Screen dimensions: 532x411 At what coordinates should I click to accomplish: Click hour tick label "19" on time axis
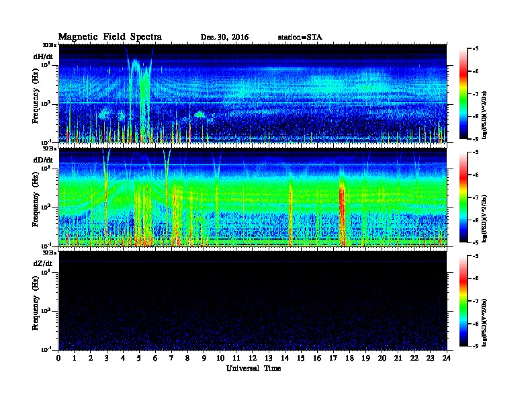365,359
